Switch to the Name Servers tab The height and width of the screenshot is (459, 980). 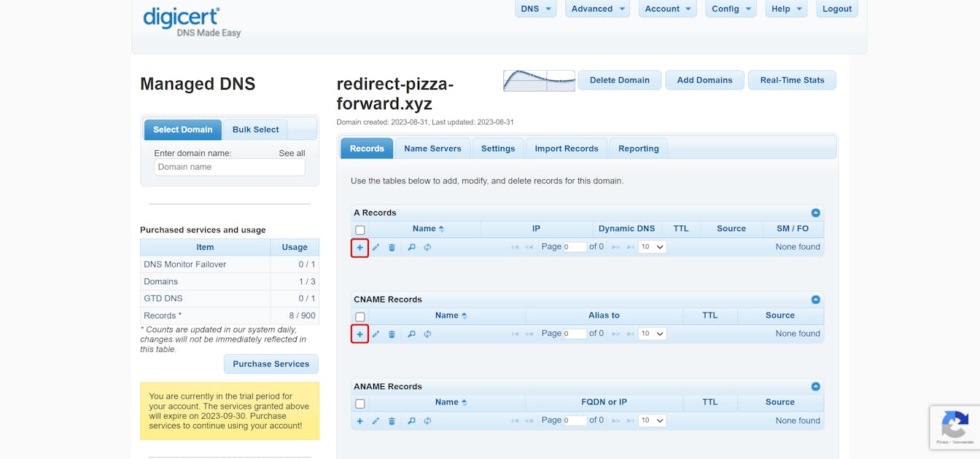point(432,149)
